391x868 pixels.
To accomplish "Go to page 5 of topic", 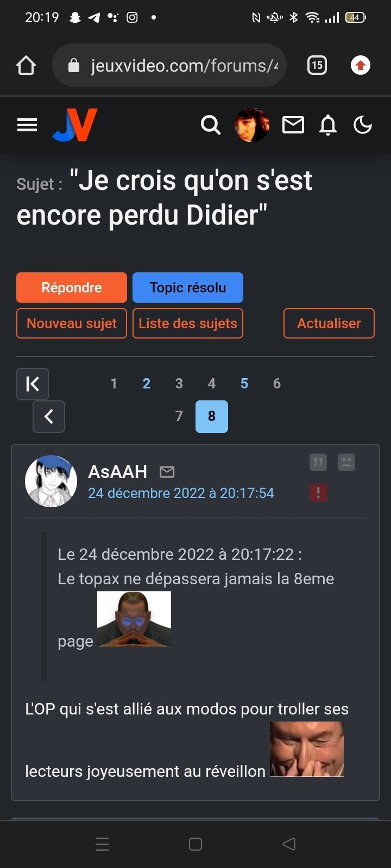I will (244, 384).
